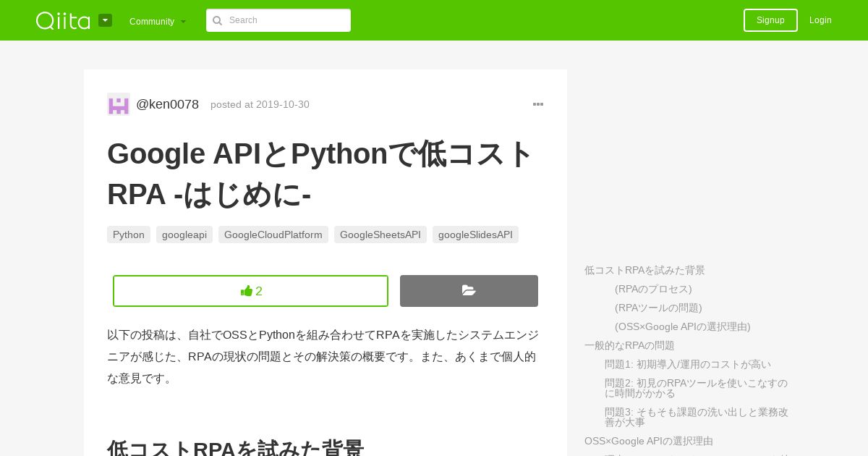Select the Python tag
This screenshot has height=456, width=868.
[129, 235]
